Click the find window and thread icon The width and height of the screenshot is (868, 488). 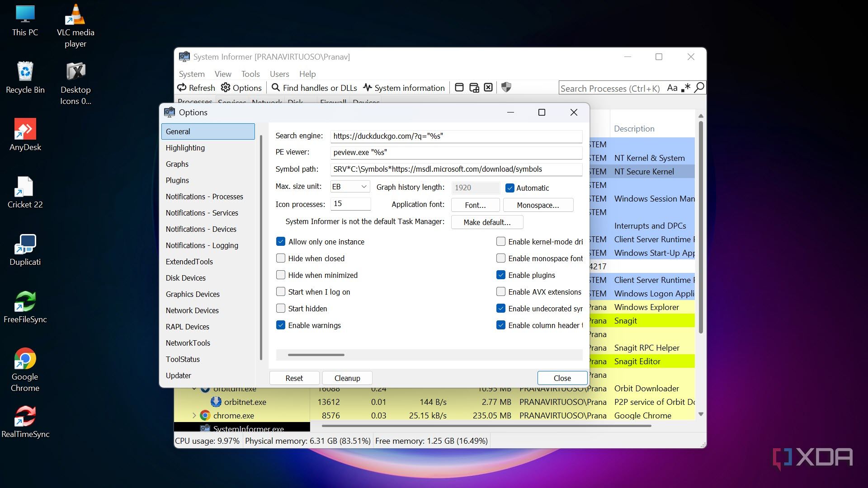coord(474,88)
